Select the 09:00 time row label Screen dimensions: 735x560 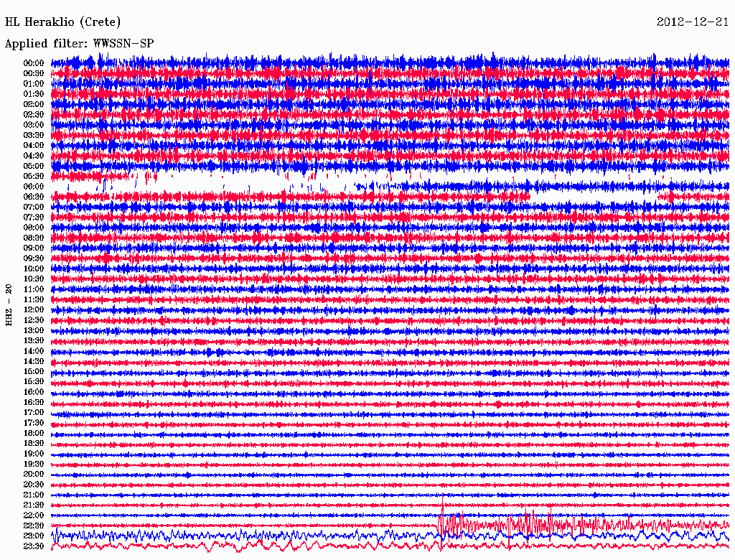point(34,248)
